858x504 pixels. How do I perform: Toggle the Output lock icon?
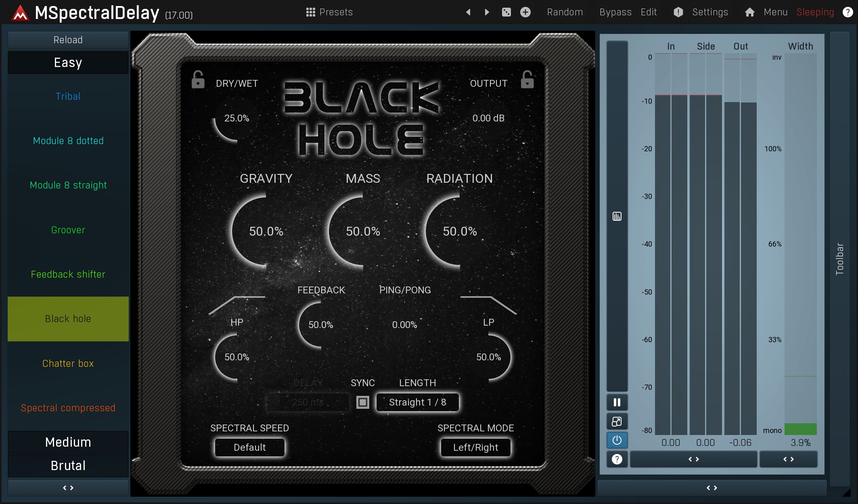[527, 80]
